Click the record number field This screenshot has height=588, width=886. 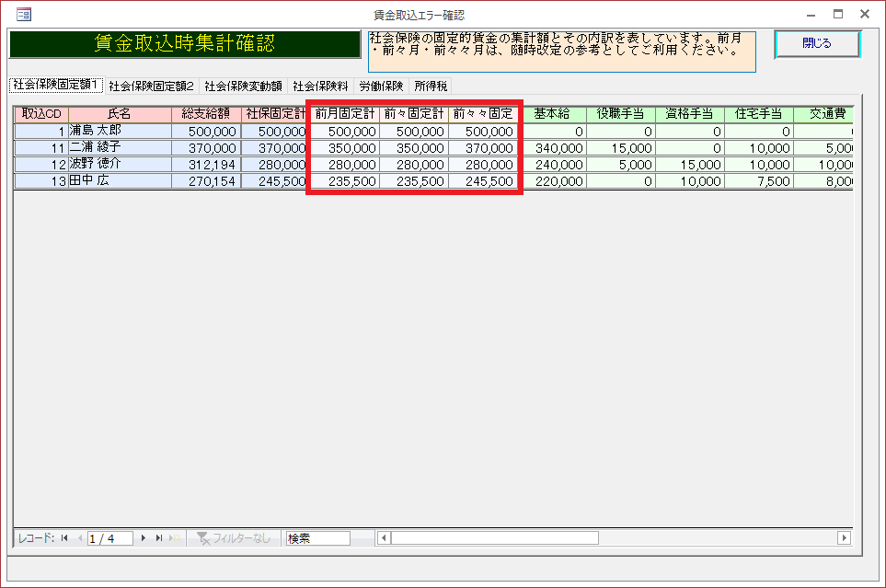click(x=109, y=537)
